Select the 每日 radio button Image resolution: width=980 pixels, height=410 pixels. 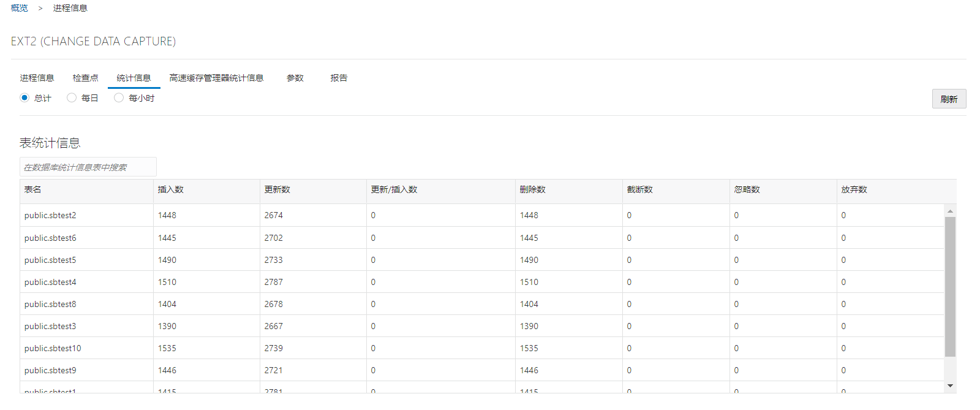coord(72,98)
